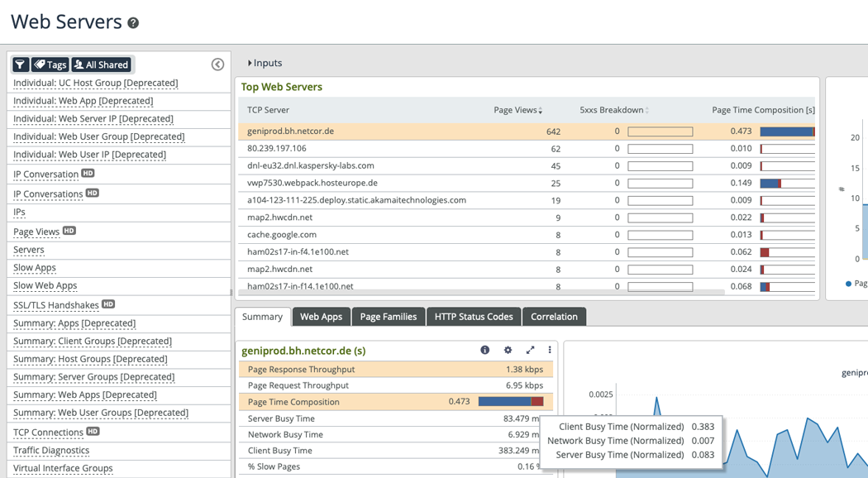
Task: Expand the Inputs section
Action: pos(265,63)
